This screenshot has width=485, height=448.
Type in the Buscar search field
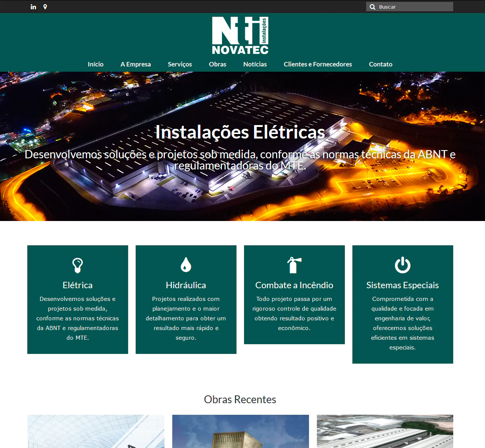coord(414,7)
